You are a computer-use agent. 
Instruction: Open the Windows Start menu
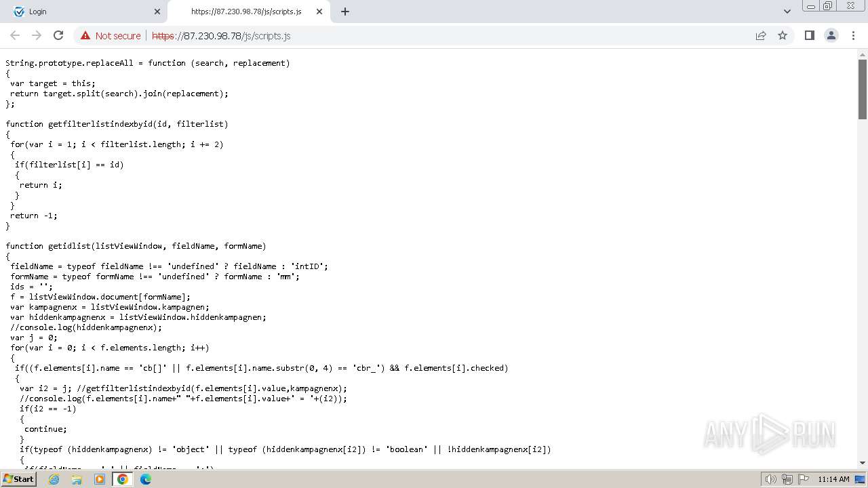tap(18, 479)
